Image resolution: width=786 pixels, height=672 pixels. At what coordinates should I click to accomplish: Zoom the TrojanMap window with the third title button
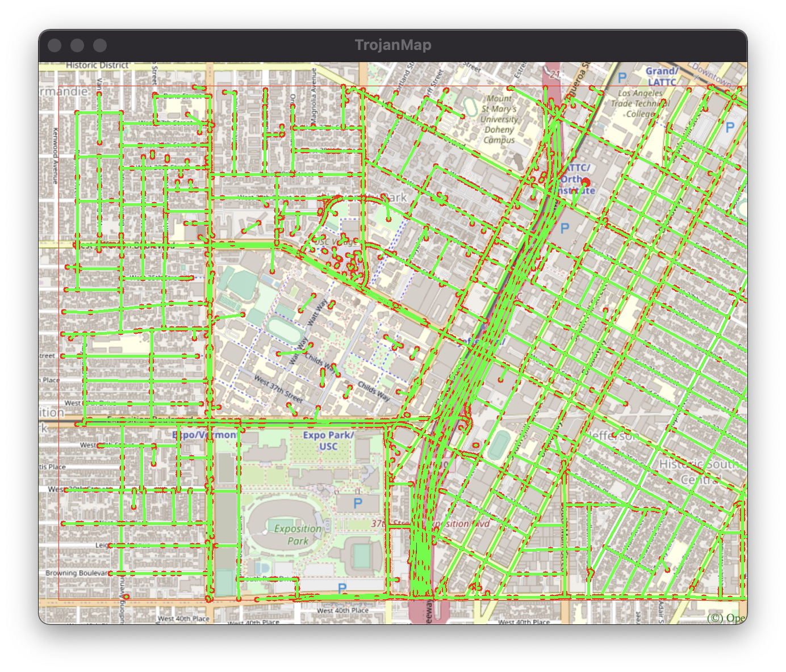[x=100, y=45]
